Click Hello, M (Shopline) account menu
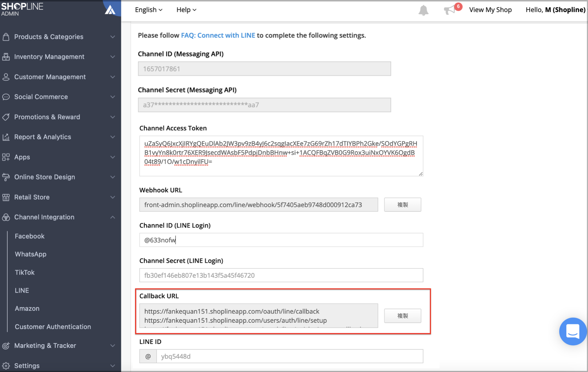This screenshot has width=588, height=372. coord(555,10)
